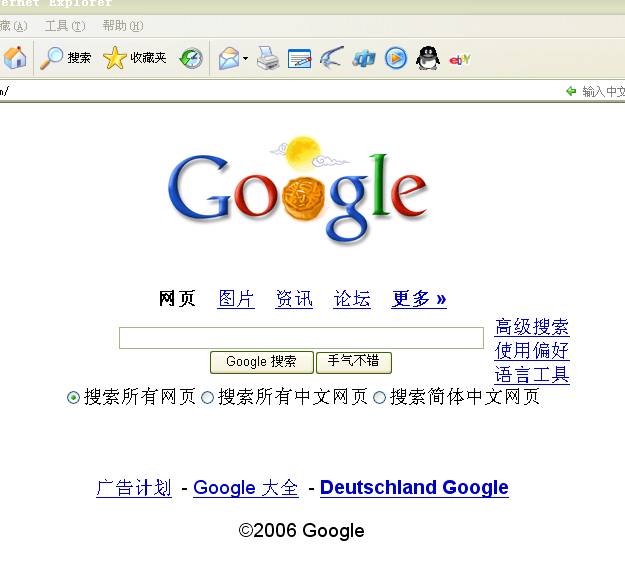Image resolution: width=625 pixels, height=579 pixels.
Task: Switch to the 论坛 tab
Action: pyautogui.click(x=352, y=299)
